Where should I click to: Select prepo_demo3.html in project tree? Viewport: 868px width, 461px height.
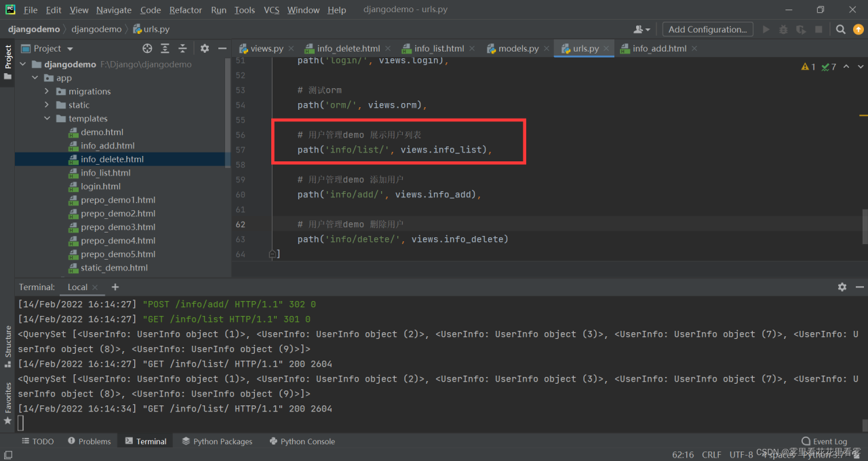(x=118, y=227)
